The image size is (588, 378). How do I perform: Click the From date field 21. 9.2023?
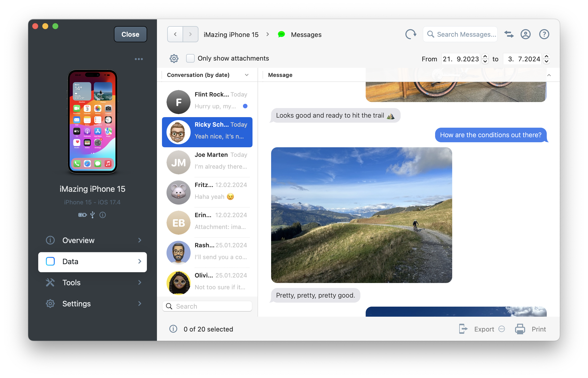pyautogui.click(x=461, y=59)
